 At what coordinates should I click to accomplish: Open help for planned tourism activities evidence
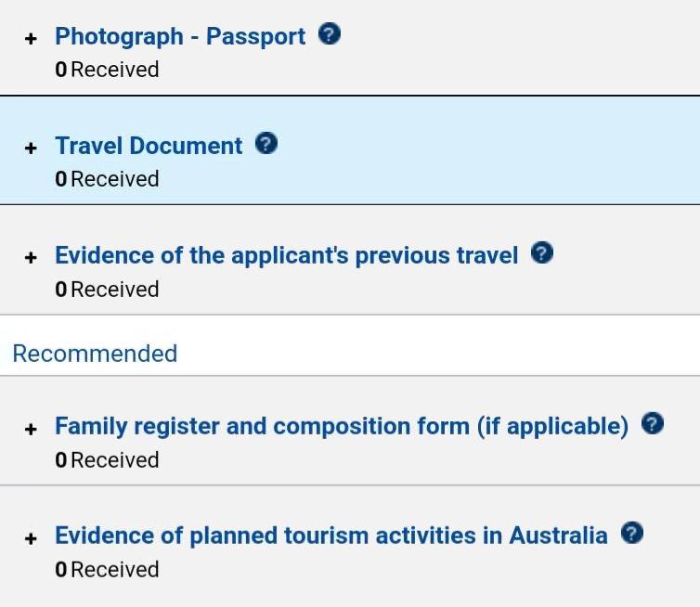(x=632, y=533)
